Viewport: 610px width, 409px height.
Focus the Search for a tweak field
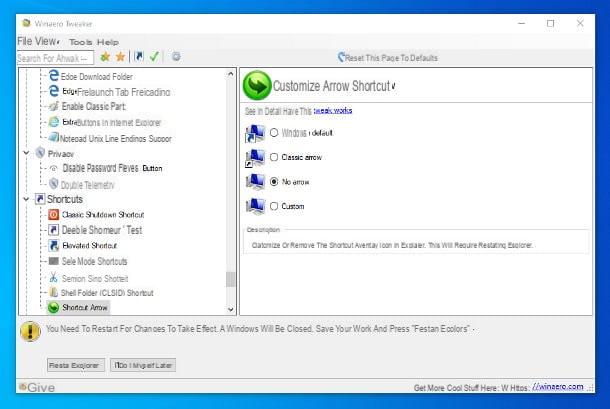coord(55,58)
